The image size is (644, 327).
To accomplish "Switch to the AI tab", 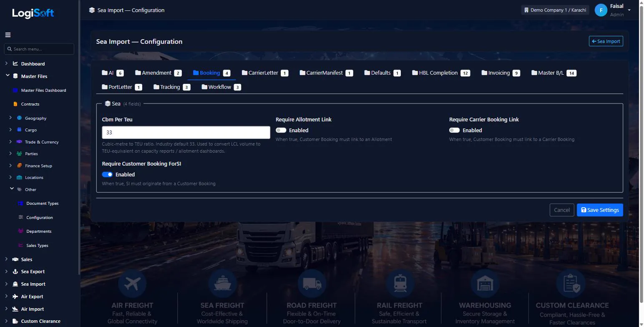I will pos(113,73).
